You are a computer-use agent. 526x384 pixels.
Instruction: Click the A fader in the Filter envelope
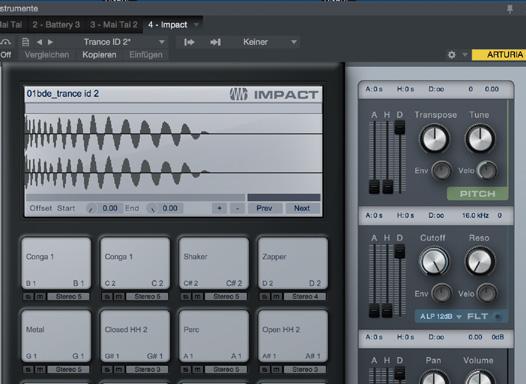point(374,310)
